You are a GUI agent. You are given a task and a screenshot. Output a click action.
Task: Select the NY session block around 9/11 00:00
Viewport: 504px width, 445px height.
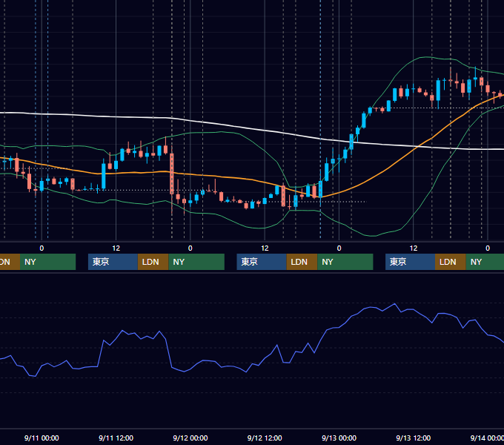tap(47, 262)
